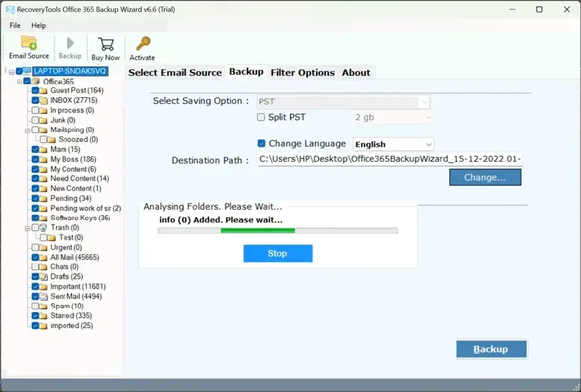Screen dimensions: 581x392
Task: Click the Trash folder icon
Action: [x=44, y=228]
